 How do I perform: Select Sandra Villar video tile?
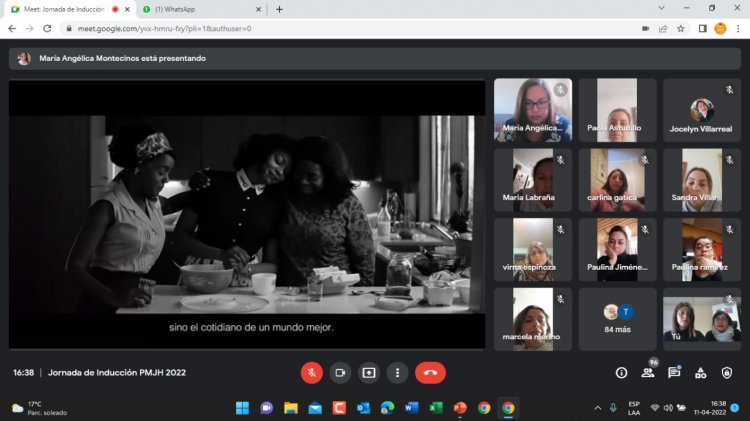tap(702, 180)
